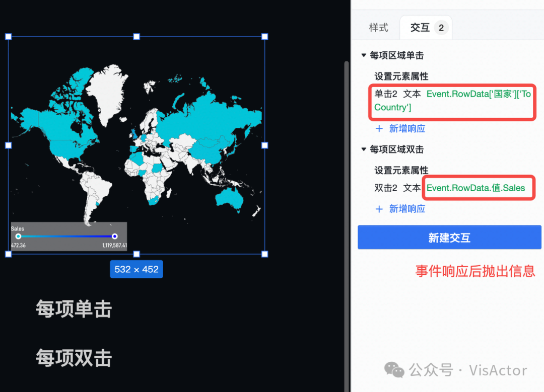The image size is (544, 392).
Task: Add response under 每项区域单击 via 新增响应
Action: [407, 129]
